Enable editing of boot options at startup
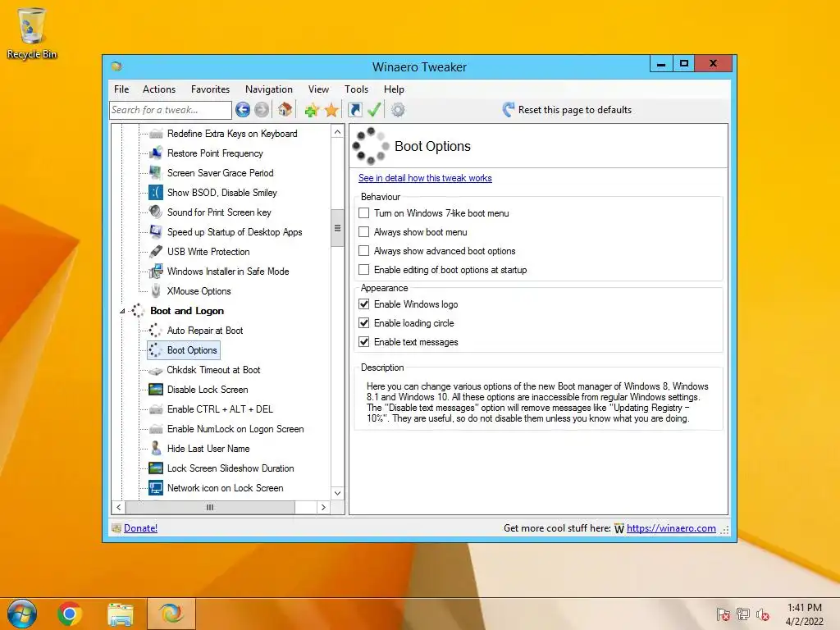This screenshot has height=630, width=840. [363, 269]
